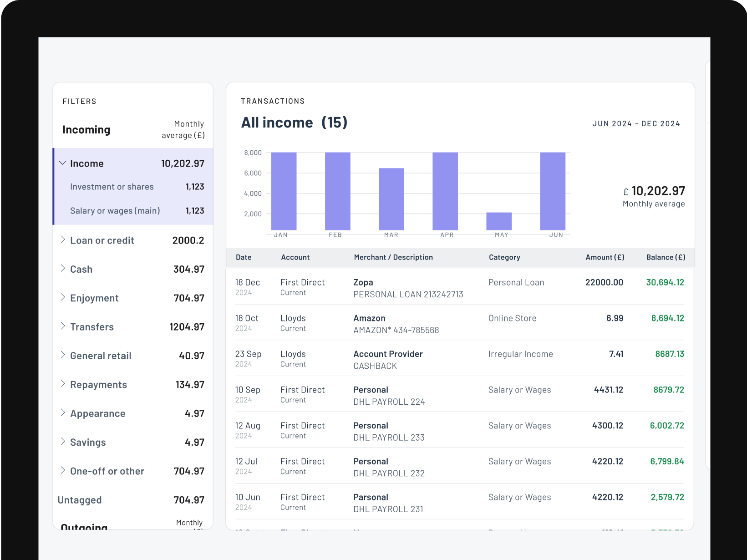747x560 pixels.
Task: Expand the Savings chevron icon
Action: [63, 442]
